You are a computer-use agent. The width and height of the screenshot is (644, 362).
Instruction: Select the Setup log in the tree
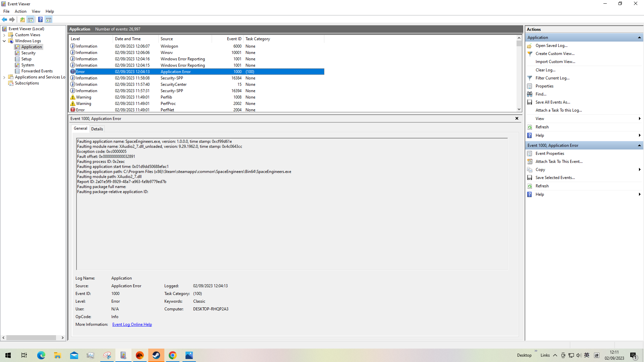[26, 59]
